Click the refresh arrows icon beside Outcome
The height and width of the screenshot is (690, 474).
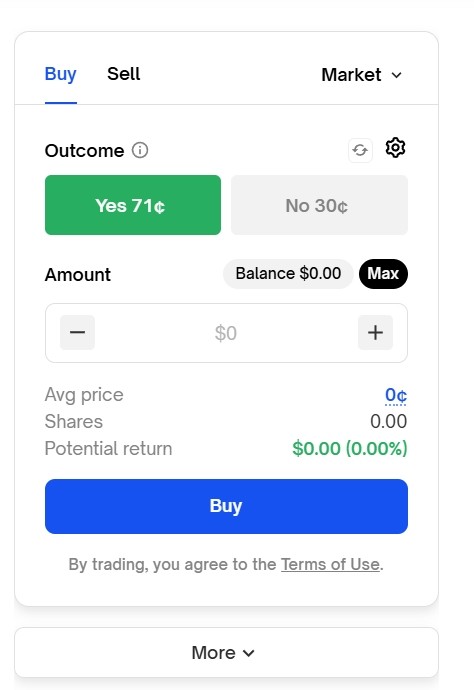pyautogui.click(x=360, y=150)
